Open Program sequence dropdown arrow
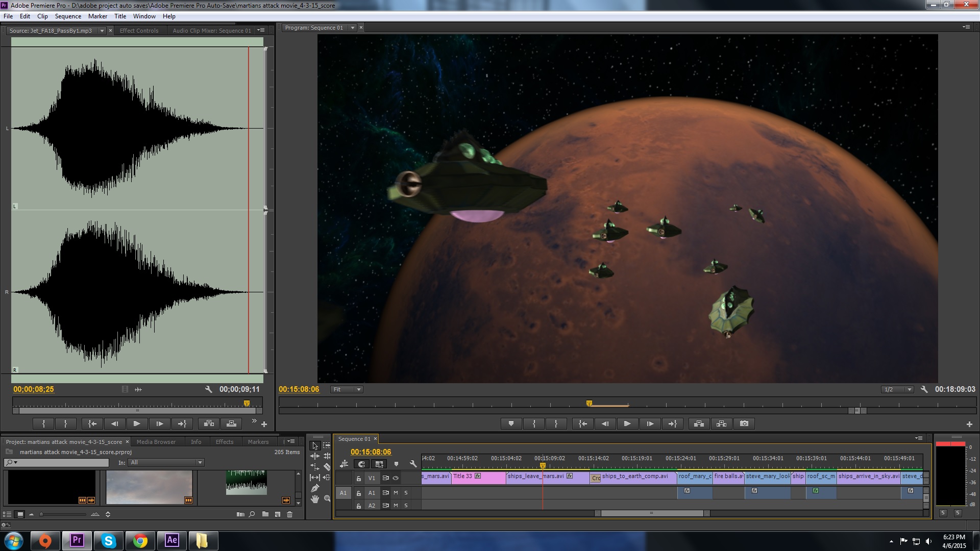 (352, 28)
